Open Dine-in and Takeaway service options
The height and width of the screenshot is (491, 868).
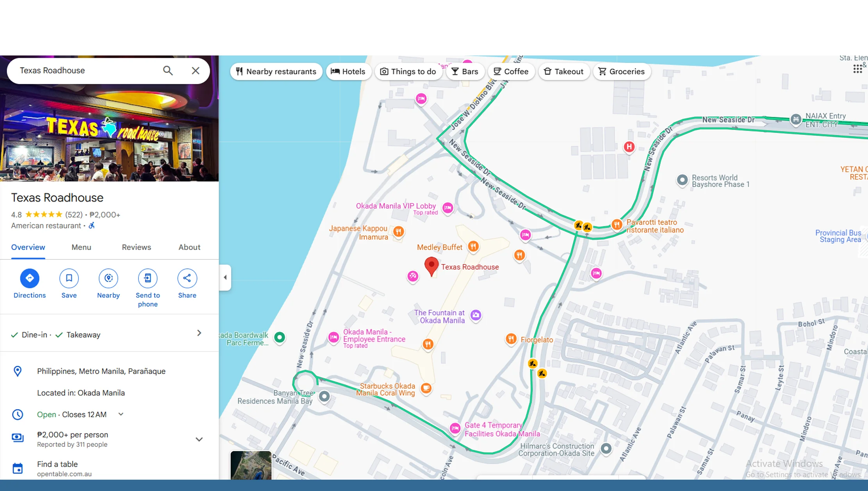199,333
